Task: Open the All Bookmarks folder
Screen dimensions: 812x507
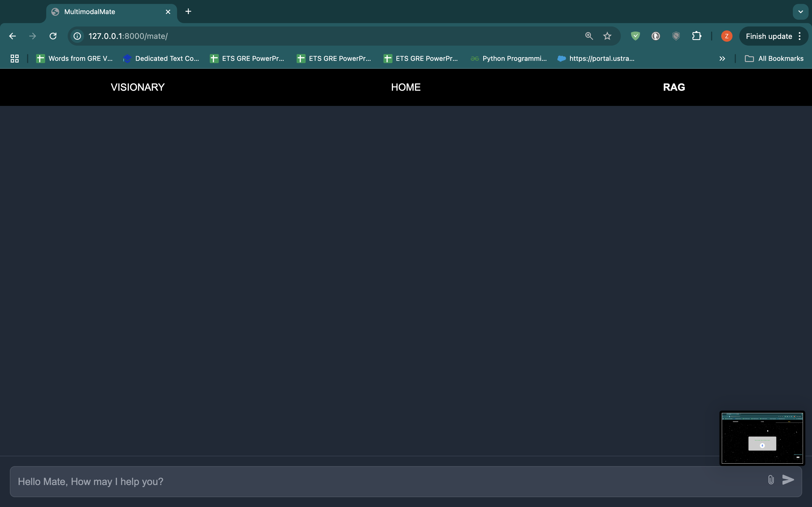Action: coord(774,59)
